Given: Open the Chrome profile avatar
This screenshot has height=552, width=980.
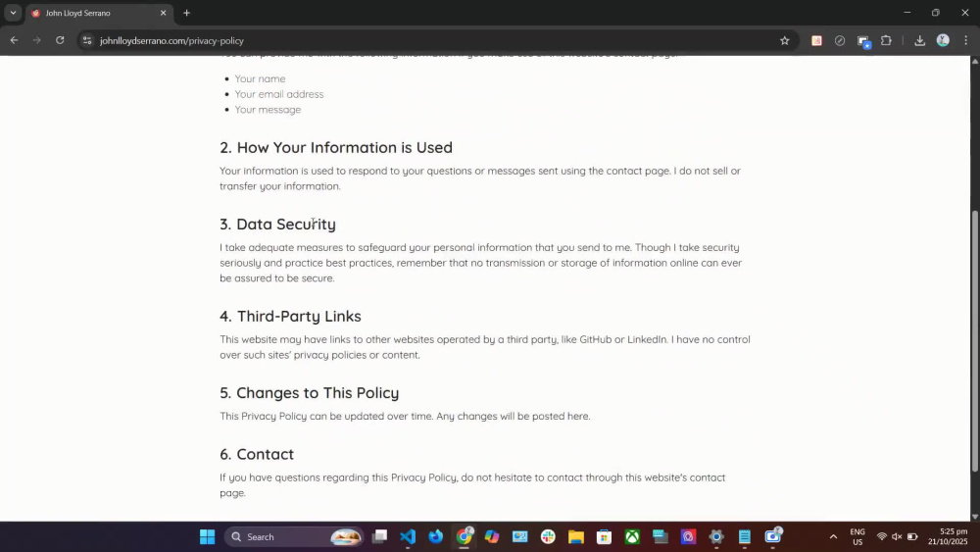Looking at the screenshot, I should point(943,40).
